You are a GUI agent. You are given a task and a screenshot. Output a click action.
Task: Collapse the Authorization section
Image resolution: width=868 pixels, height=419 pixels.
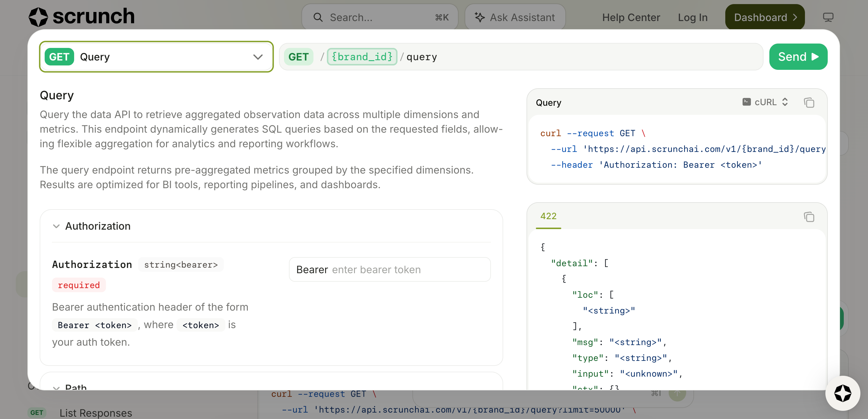(x=91, y=226)
